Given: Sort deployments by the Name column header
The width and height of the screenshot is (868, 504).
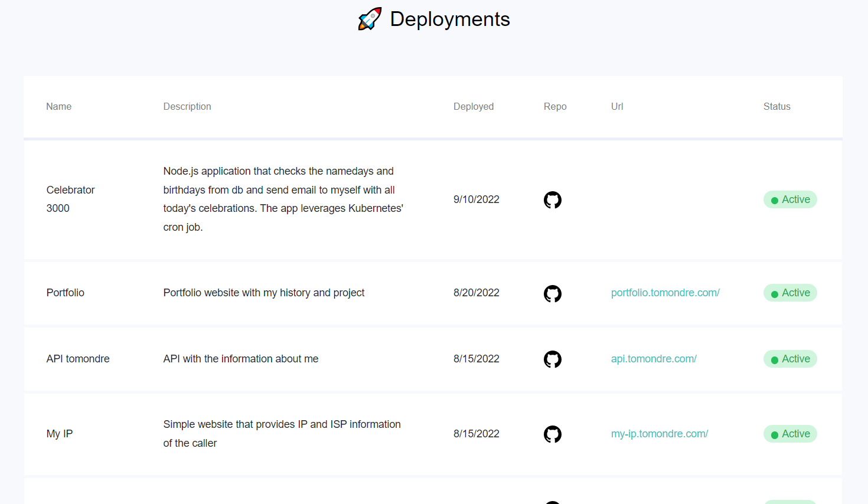Looking at the screenshot, I should (58, 106).
